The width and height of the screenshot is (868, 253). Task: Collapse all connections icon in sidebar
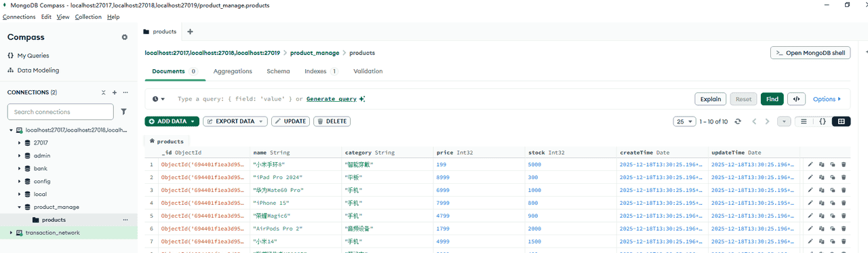[104, 92]
